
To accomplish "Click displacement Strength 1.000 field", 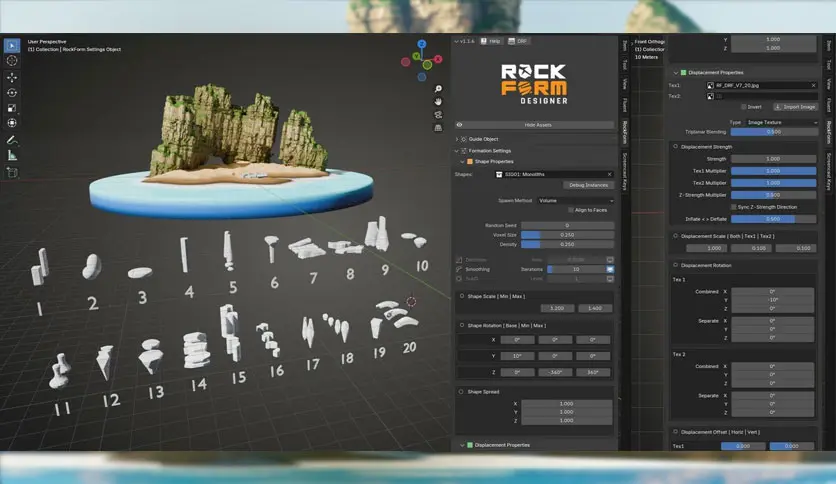I will point(773,159).
